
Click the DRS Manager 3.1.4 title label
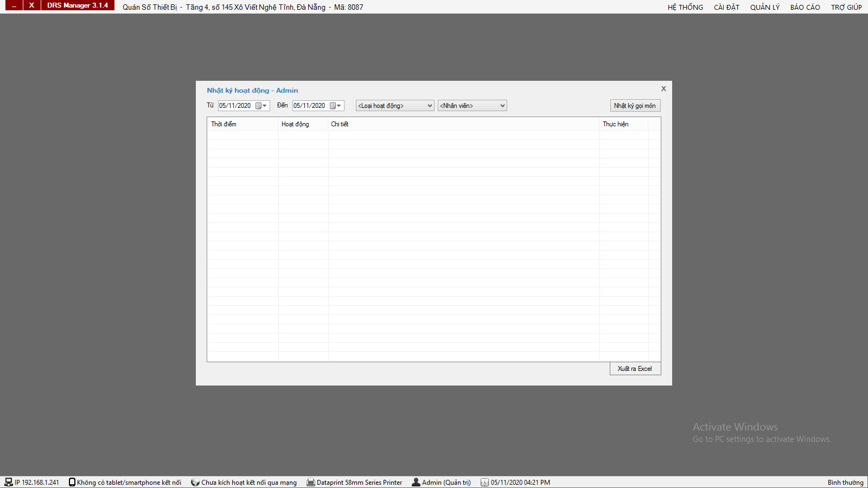(x=78, y=5)
